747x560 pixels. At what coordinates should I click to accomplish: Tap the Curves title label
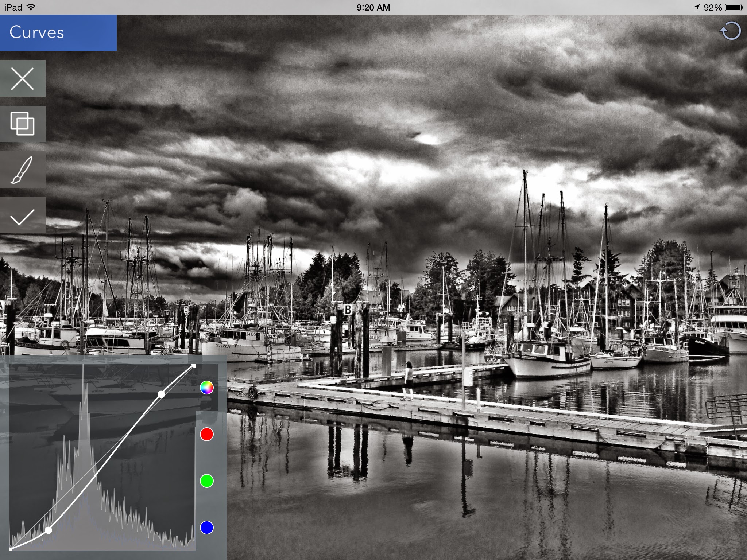(37, 32)
